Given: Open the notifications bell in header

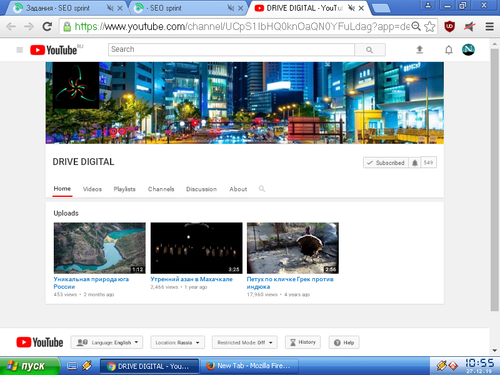Looking at the screenshot, I should pyautogui.click(x=449, y=50).
